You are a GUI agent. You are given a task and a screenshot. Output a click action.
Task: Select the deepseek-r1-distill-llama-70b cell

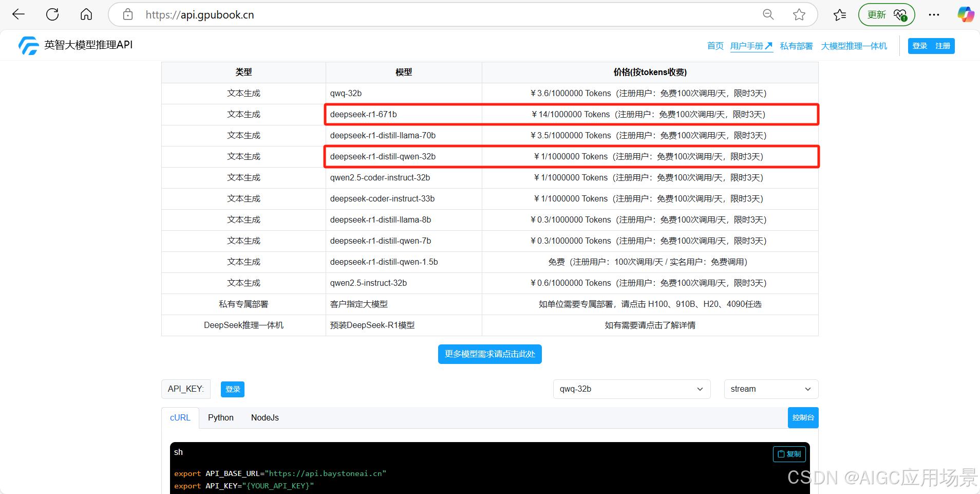click(x=404, y=135)
